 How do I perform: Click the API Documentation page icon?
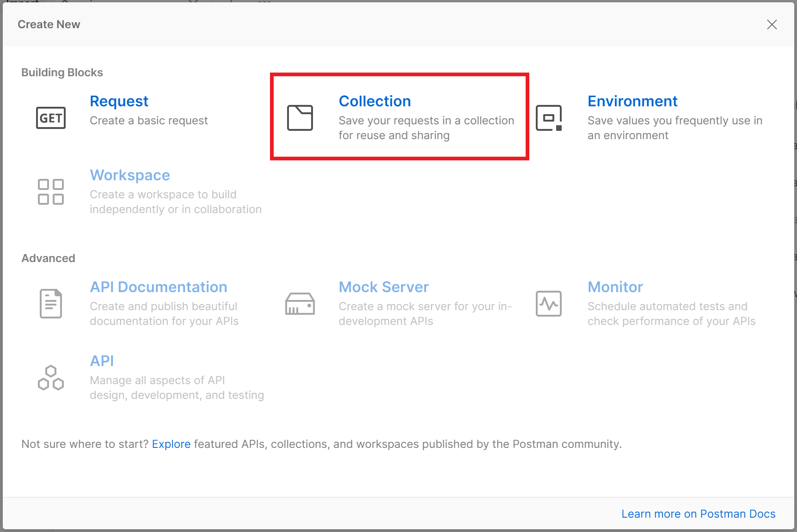[51, 304]
